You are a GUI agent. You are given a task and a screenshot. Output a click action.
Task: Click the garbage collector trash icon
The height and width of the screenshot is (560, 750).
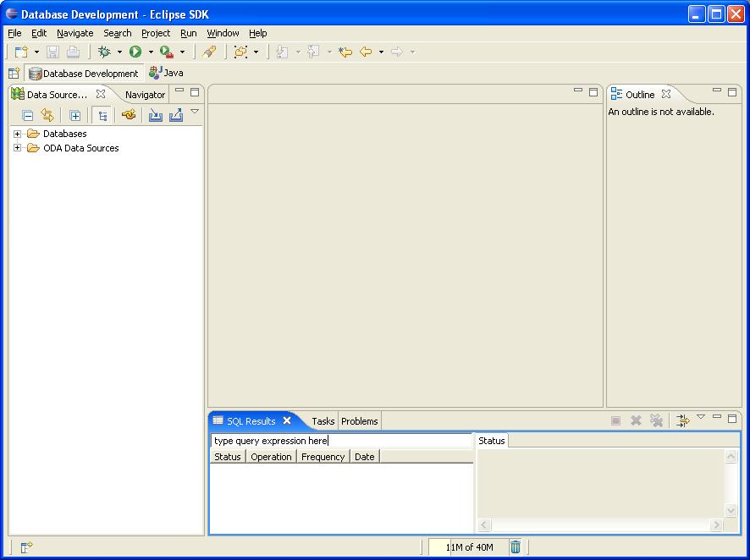pos(516,546)
